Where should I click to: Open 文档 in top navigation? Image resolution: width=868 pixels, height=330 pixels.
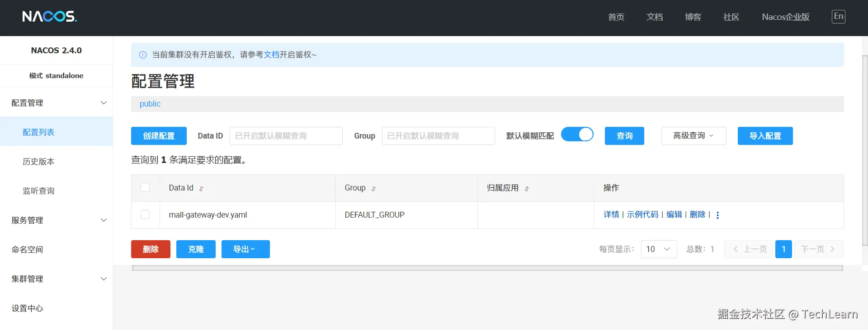click(x=655, y=17)
